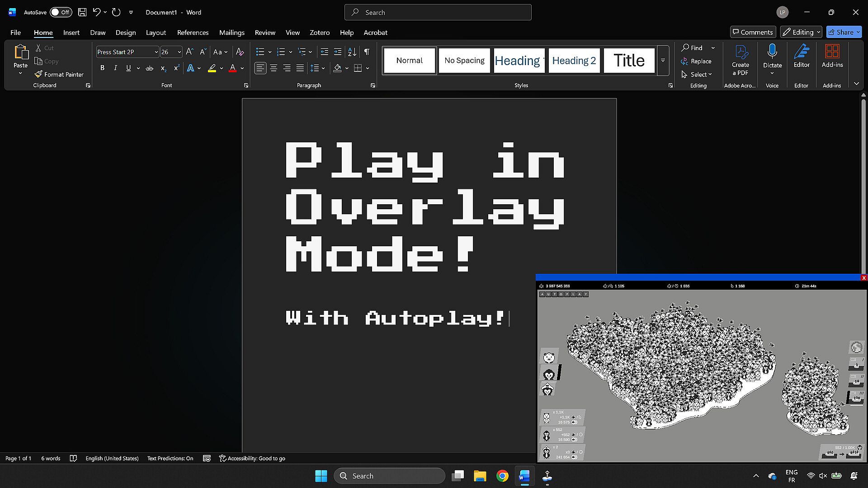Expand the font size 26 dropdown
The width and height of the screenshot is (868, 488).
point(179,52)
